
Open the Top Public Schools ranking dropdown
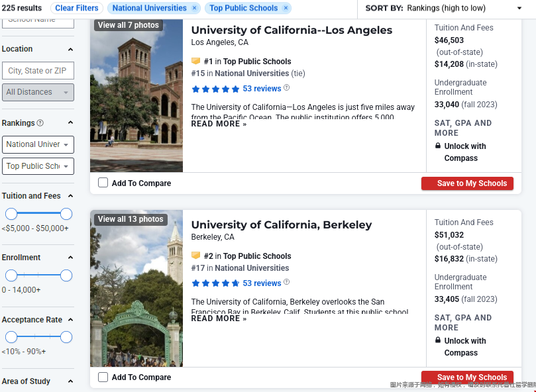pyautogui.click(x=38, y=166)
